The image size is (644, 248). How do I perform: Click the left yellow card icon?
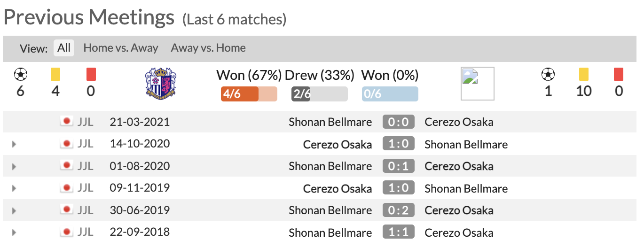(55, 74)
